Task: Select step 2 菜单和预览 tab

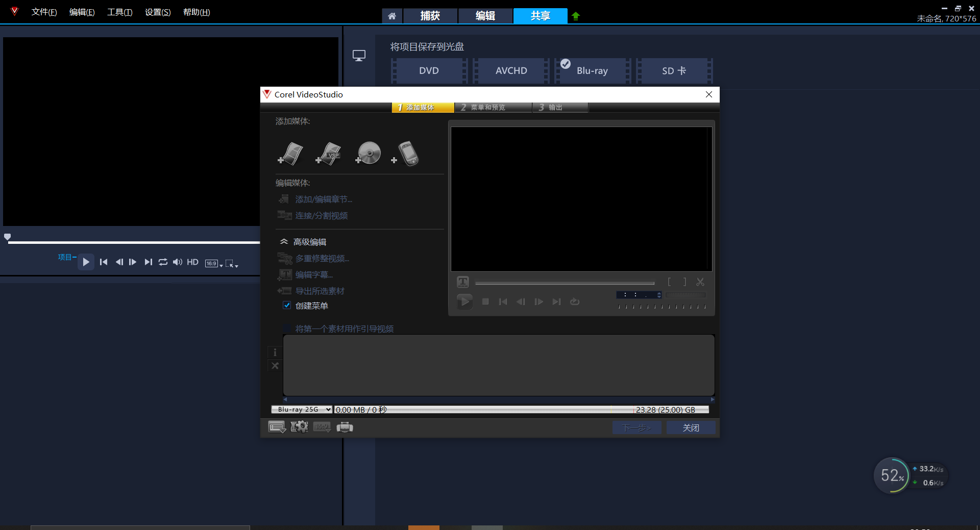Action: (493, 108)
